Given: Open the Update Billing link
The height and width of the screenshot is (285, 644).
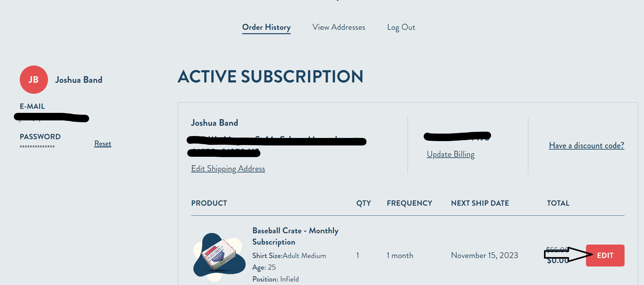Looking at the screenshot, I should point(451,154).
